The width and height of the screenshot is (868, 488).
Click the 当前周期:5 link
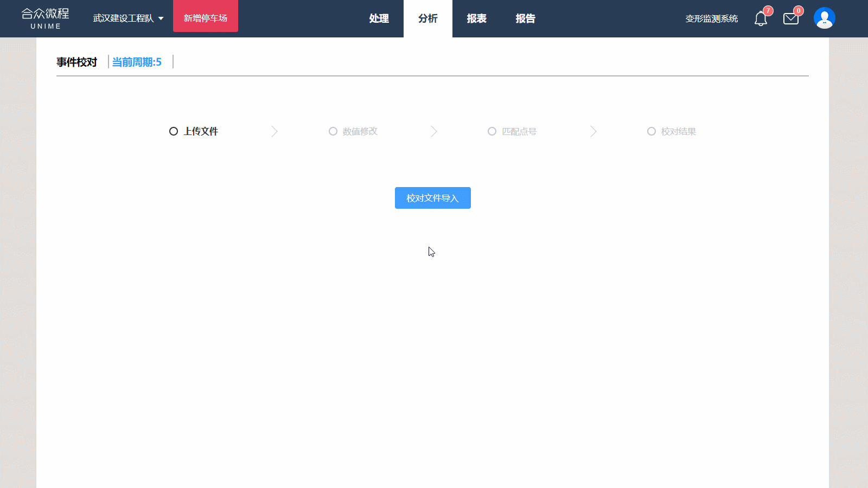point(137,62)
